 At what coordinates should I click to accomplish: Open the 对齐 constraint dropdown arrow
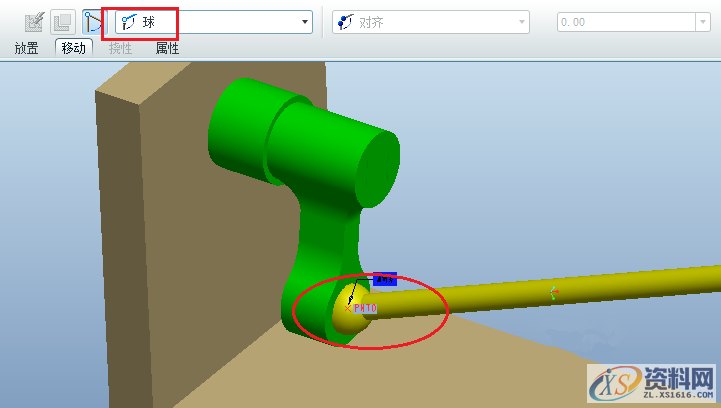point(521,22)
